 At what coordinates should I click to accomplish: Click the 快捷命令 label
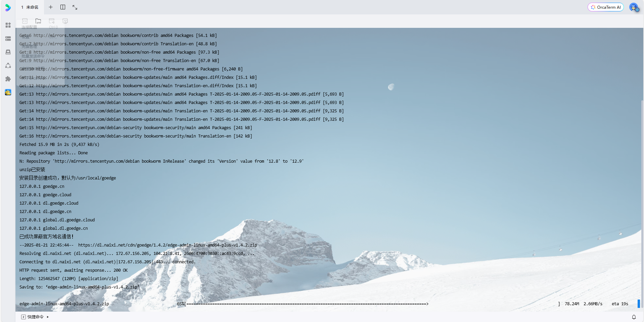tap(36, 317)
